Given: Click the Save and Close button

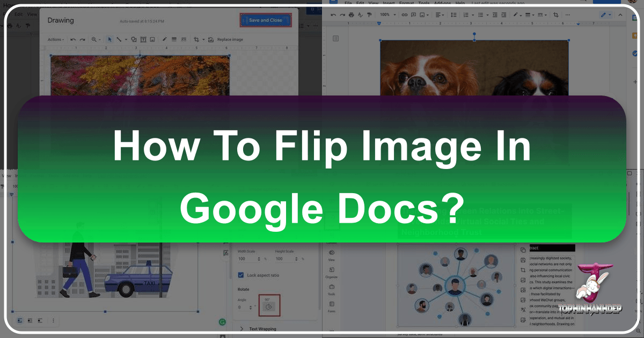Looking at the screenshot, I should pos(266,19).
